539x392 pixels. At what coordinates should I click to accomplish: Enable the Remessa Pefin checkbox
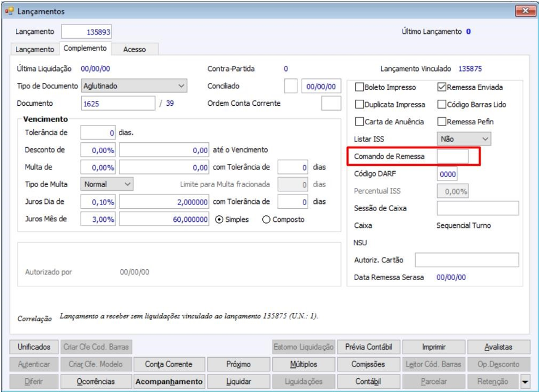click(442, 122)
